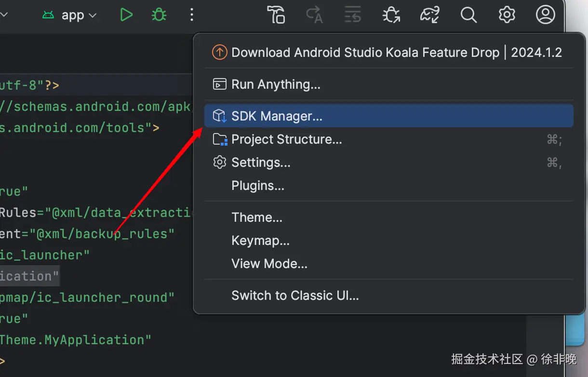588x377 pixels.
Task: Click the Apply Changes and Restart Activity icon
Action: 314,15
